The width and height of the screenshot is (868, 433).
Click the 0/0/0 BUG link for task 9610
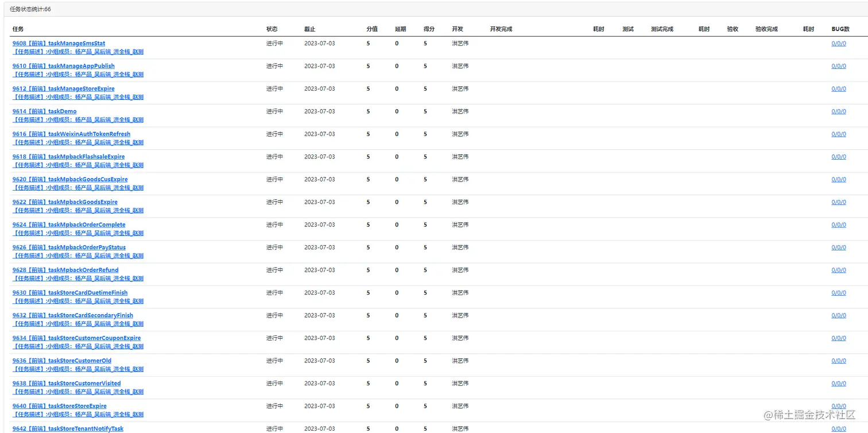tap(839, 66)
